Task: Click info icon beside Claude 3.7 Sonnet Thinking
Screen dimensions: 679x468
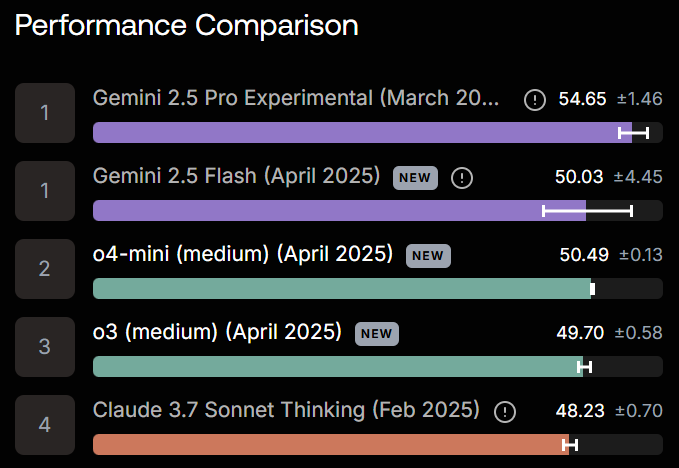Action: (506, 412)
